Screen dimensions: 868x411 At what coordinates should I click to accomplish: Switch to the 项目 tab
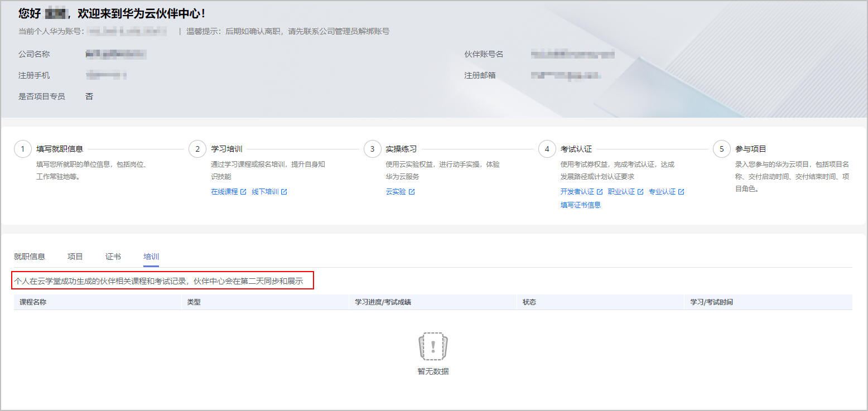click(x=75, y=257)
